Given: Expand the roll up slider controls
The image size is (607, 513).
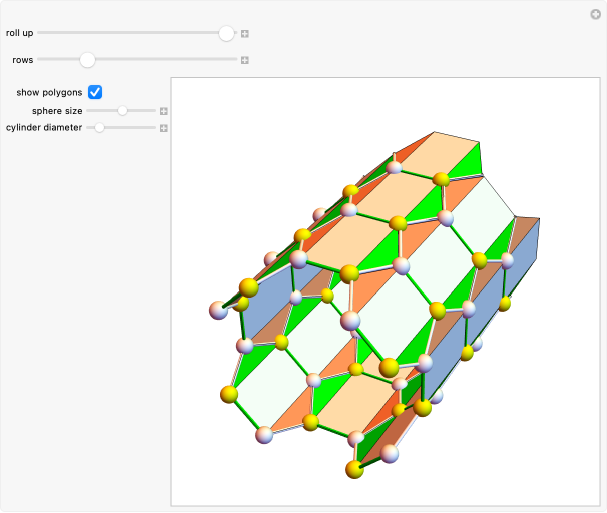Looking at the screenshot, I should pos(244,34).
